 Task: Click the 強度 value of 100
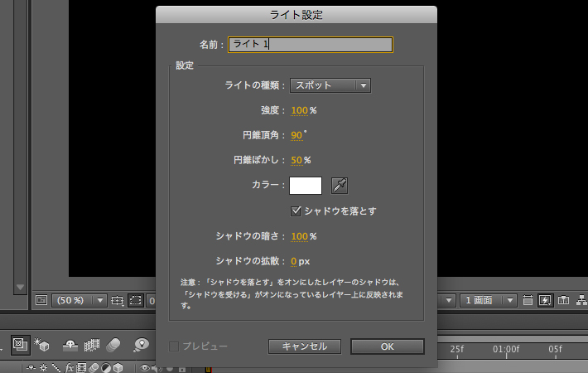(299, 110)
